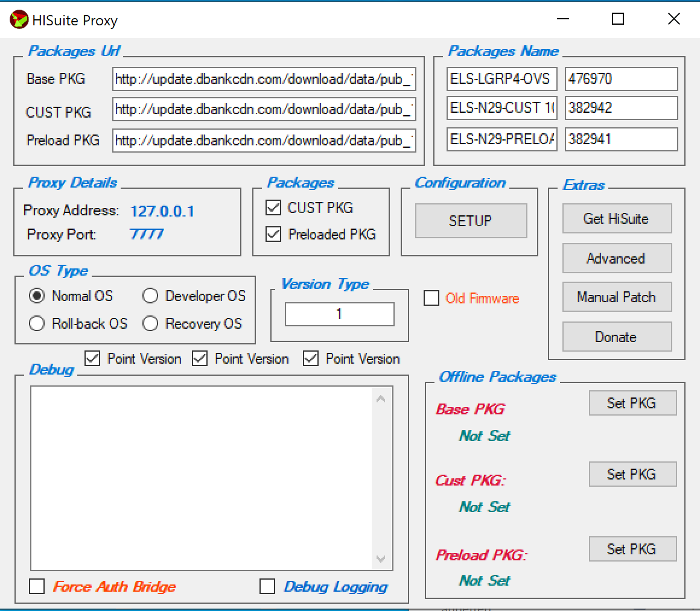Click the Version Type value field
Image resolution: width=700 pixels, height=611 pixels.
coord(339,314)
